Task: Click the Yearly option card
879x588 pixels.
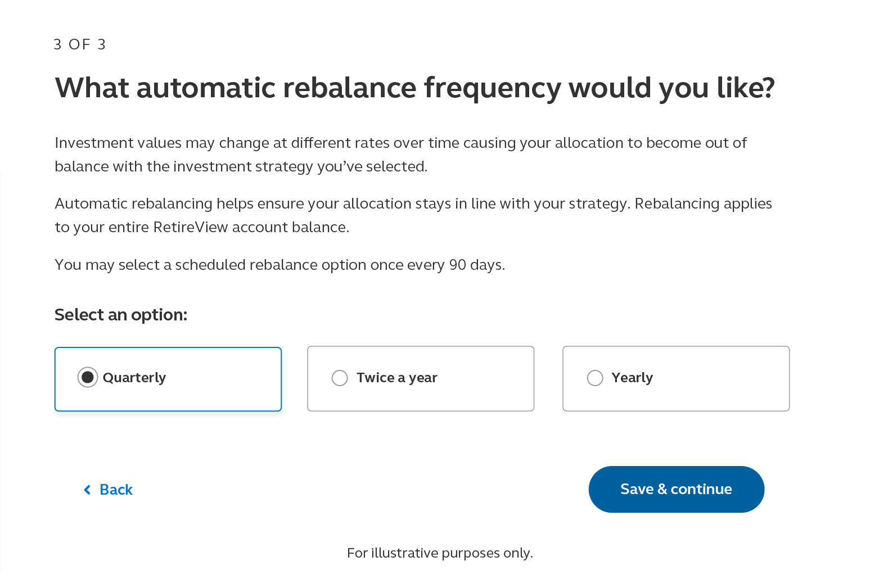Action: (676, 378)
